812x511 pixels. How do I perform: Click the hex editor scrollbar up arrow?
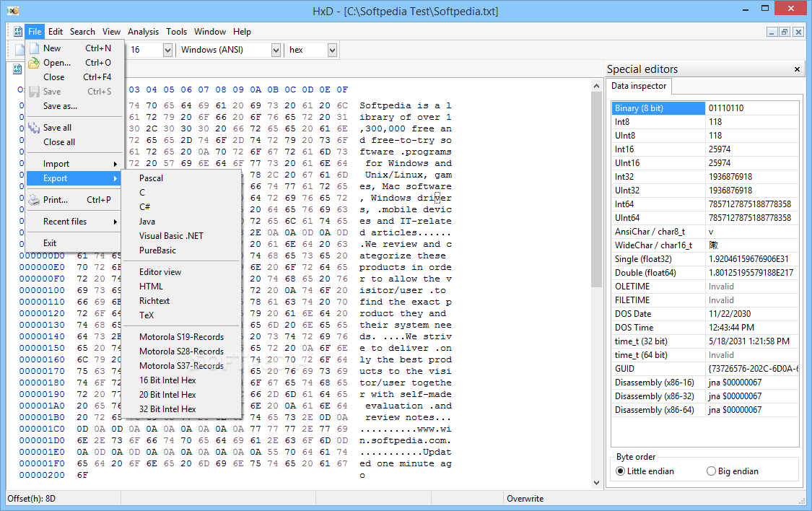[x=597, y=87]
